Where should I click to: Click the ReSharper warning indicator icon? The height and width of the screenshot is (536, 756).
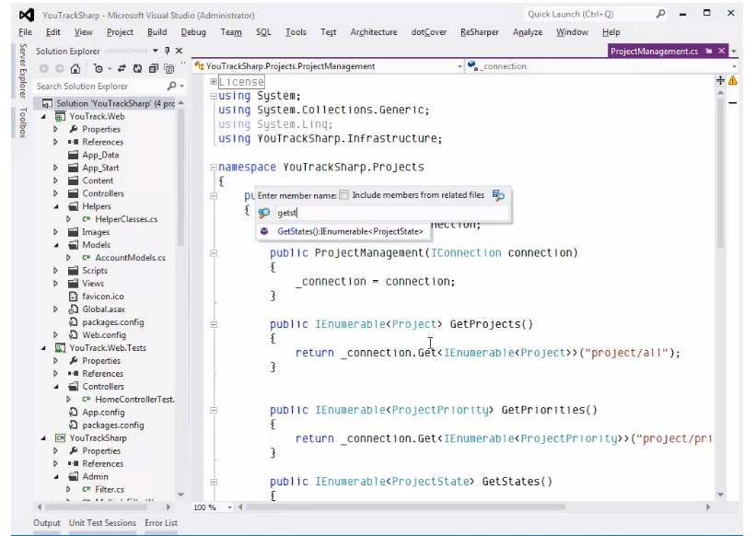click(x=733, y=80)
